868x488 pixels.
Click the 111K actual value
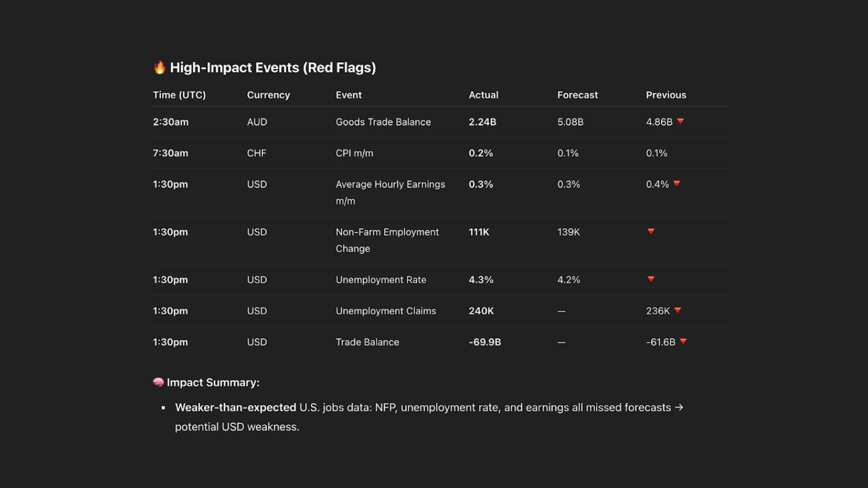pos(478,232)
